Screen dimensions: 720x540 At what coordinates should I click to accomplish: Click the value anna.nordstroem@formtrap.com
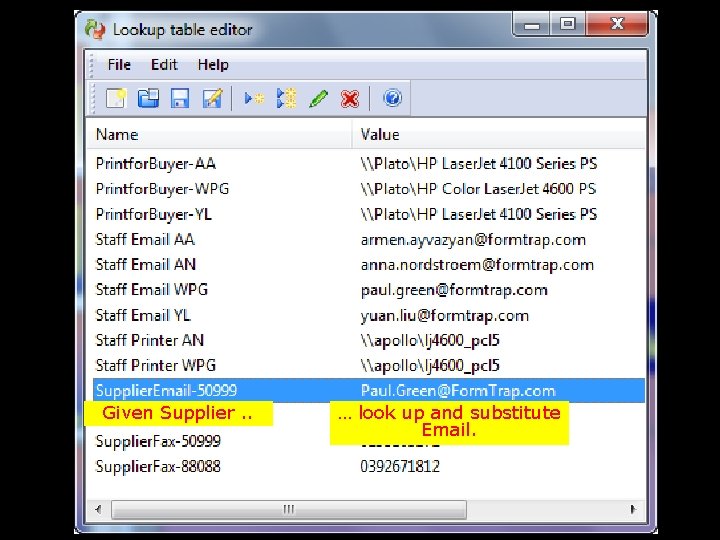pyautogui.click(x=477, y=265)
